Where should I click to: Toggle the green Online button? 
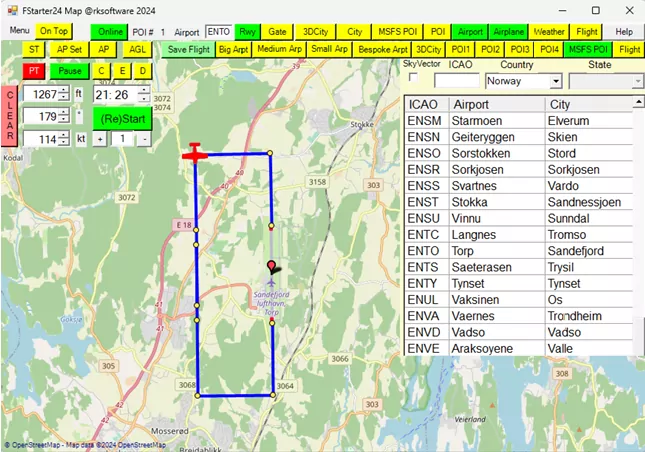(x=110, y=32)
